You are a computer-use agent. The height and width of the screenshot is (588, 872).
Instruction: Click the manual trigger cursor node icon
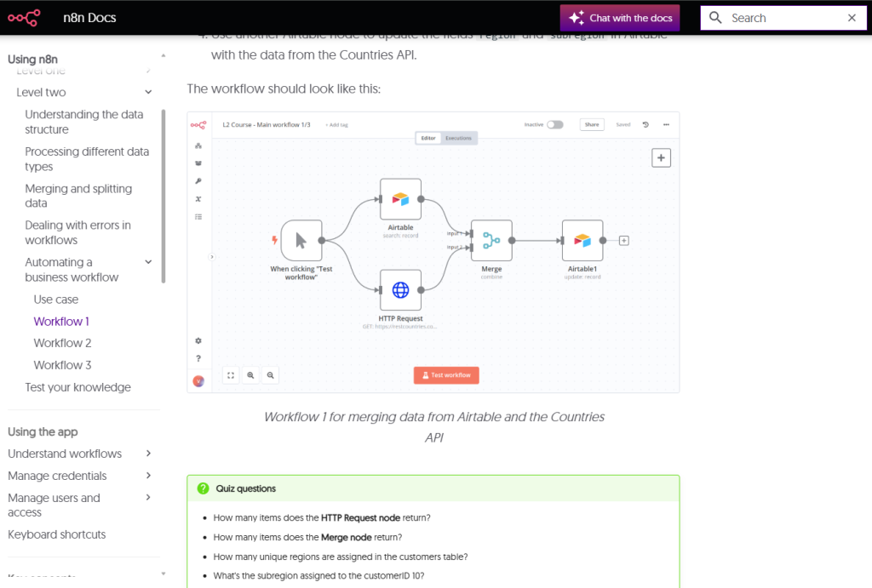coord(301,241)
